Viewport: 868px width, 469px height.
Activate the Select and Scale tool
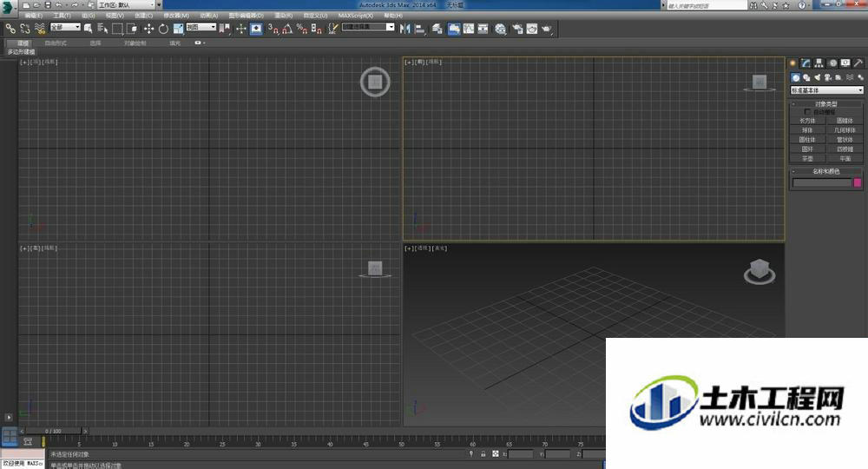tap(178, 29)
